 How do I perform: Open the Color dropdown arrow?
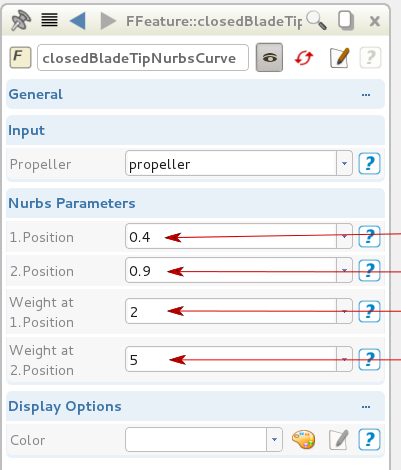(x=274, y=440)
